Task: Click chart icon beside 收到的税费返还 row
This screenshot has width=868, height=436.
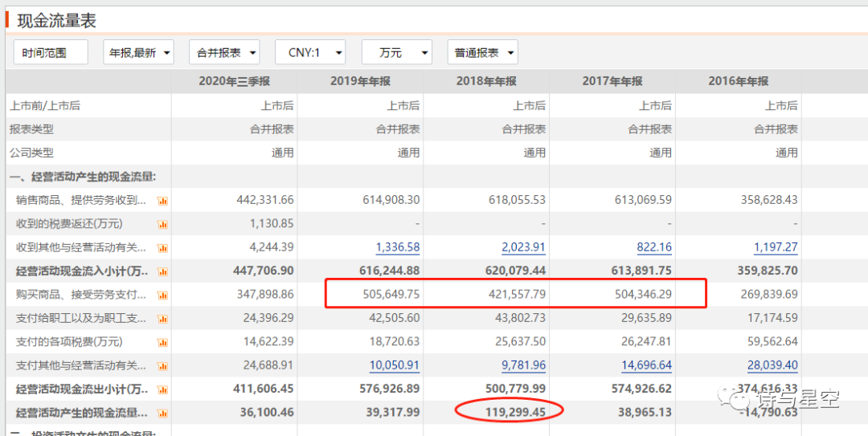Action: click(x=162, y=224)
